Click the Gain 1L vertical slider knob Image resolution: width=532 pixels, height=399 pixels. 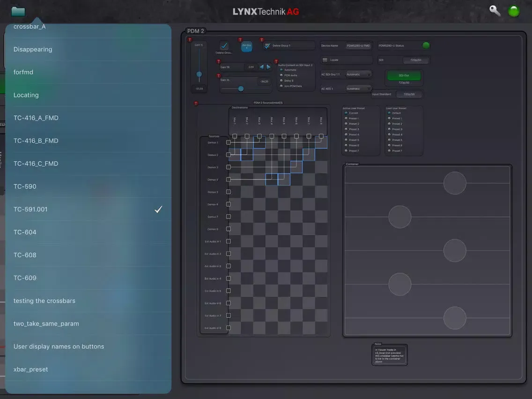[199, 74]
